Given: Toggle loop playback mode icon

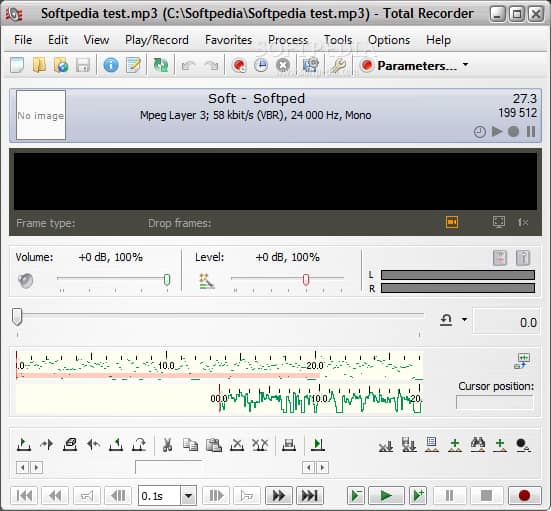Looking at the screenshot, I should pos(446,320).
